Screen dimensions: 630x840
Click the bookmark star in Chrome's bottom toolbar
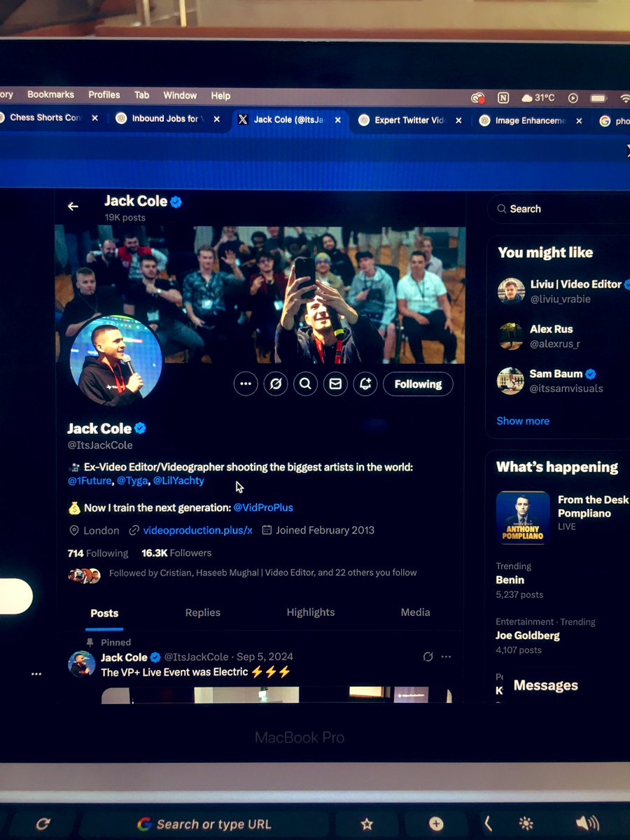click(367, 824)
